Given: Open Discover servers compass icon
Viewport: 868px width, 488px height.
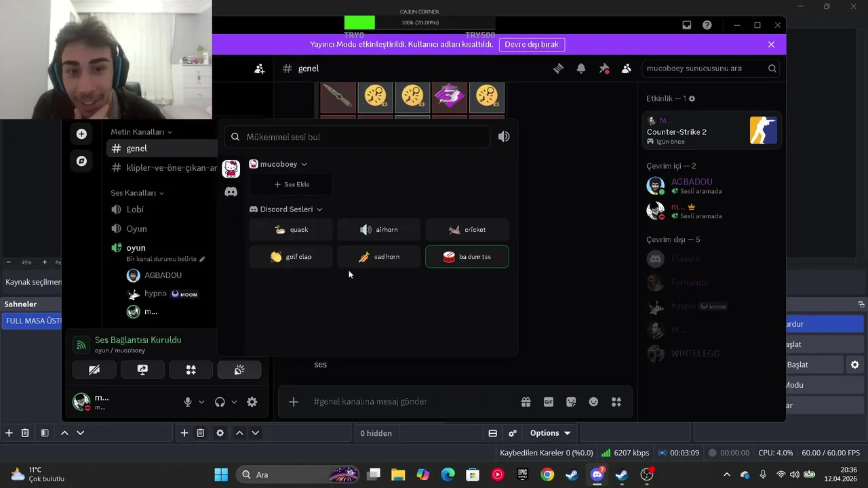Looking at the screenshot, I should click(81, 161).
